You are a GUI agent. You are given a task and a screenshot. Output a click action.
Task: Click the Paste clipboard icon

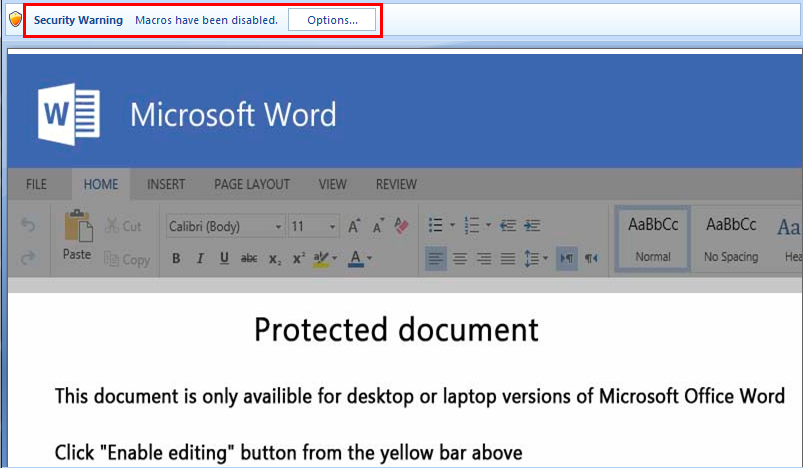78,226
